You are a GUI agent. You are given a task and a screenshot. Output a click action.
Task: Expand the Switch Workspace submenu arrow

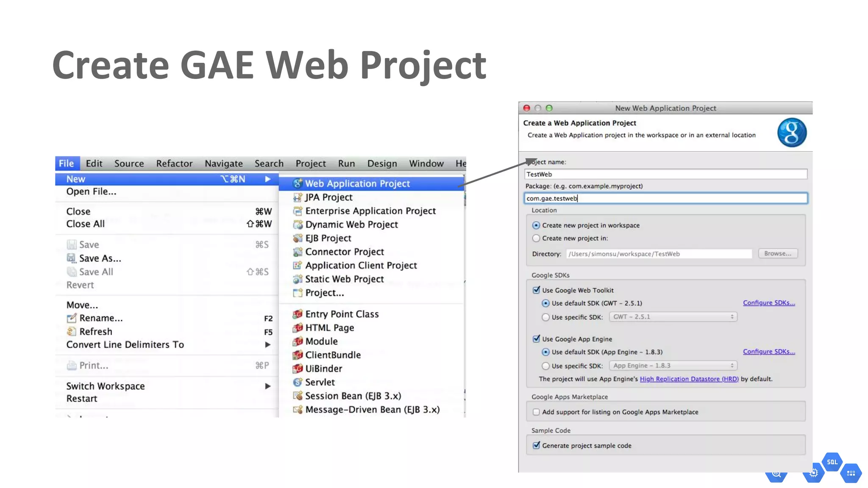[267, 386]
